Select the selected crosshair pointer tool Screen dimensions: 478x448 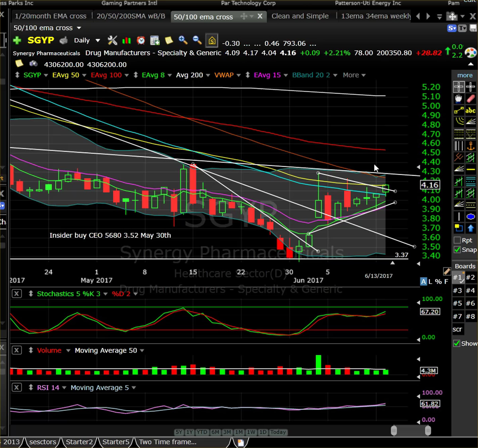(458, 87)
